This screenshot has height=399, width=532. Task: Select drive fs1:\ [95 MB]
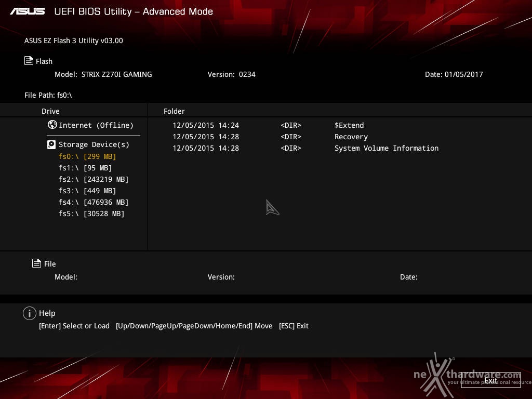pyautogui.click(x=85, y=168)
